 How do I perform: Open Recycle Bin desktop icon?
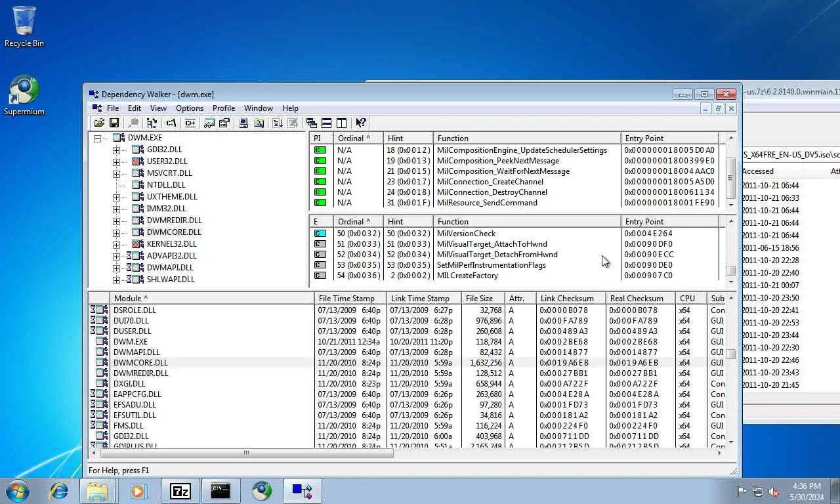pos(24,26)
